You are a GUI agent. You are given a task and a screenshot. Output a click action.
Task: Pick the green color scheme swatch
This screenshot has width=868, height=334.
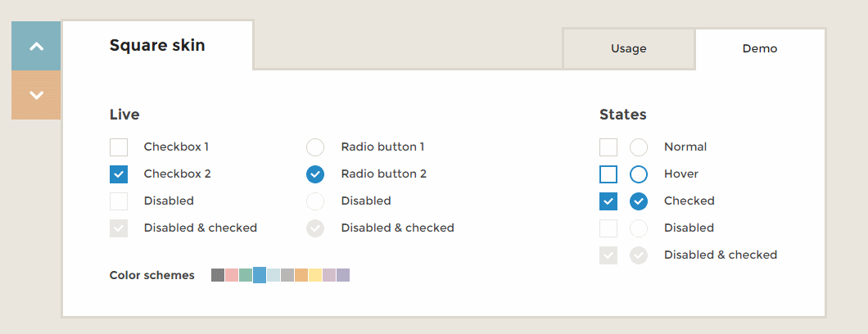coord(246,275)
